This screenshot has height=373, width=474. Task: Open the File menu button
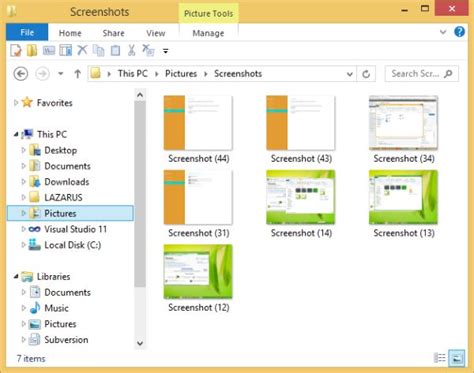pos(27,32)
